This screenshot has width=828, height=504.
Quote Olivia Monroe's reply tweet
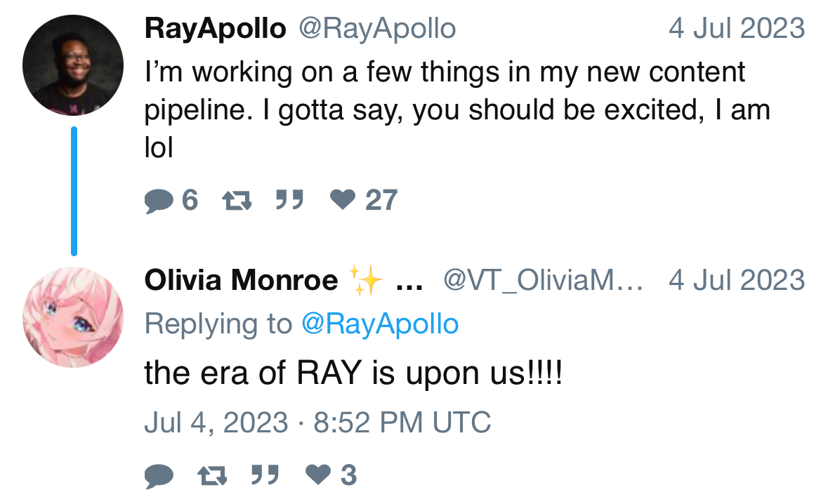[x=265, y=476]
